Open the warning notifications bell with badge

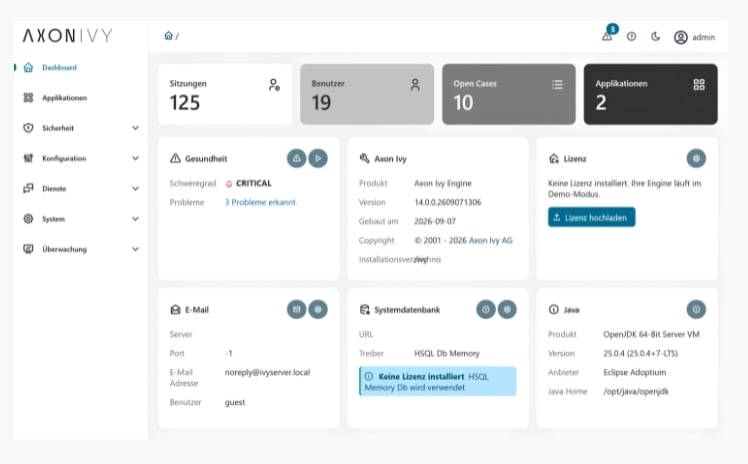click(x=607, y=36)
